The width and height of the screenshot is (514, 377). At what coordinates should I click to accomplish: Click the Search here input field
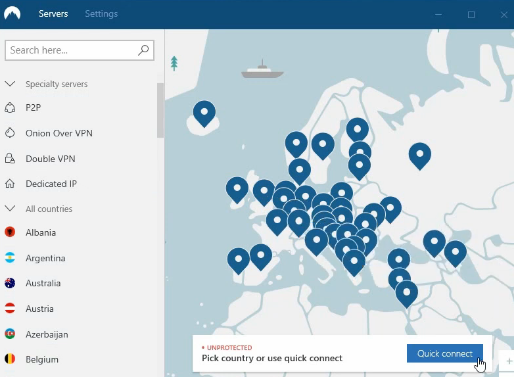click(x=79, y=50)
